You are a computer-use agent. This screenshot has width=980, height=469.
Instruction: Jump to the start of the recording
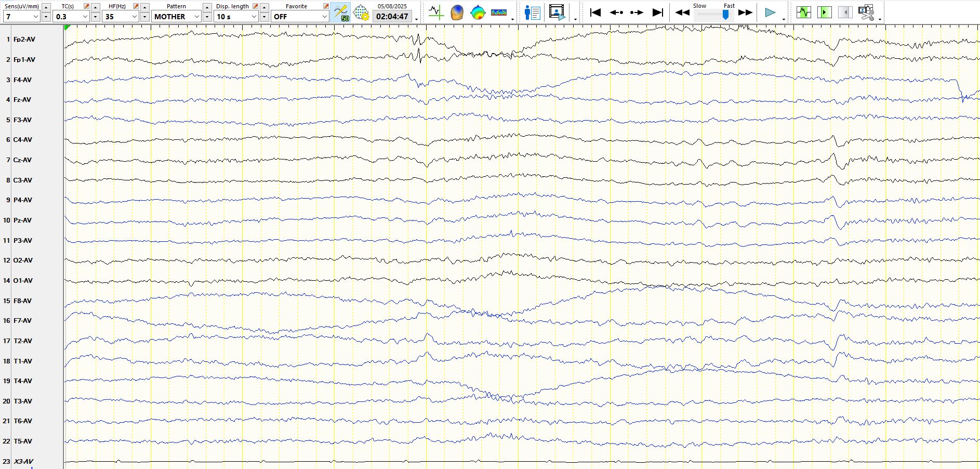(x=595, y=12)
